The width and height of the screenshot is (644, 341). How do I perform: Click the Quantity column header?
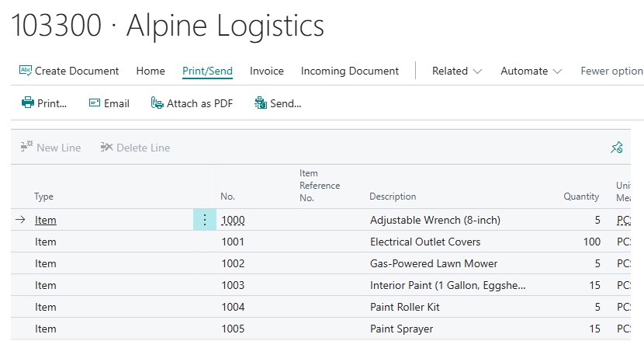pos(581,197)
